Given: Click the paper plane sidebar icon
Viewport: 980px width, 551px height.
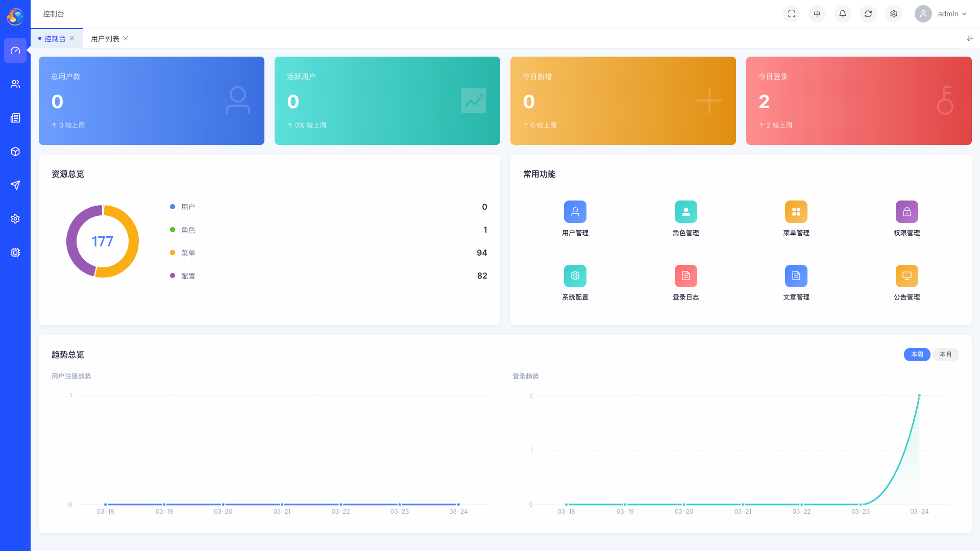Looking at the screenshot, I should pyautogui.click(x=15, y=185).
